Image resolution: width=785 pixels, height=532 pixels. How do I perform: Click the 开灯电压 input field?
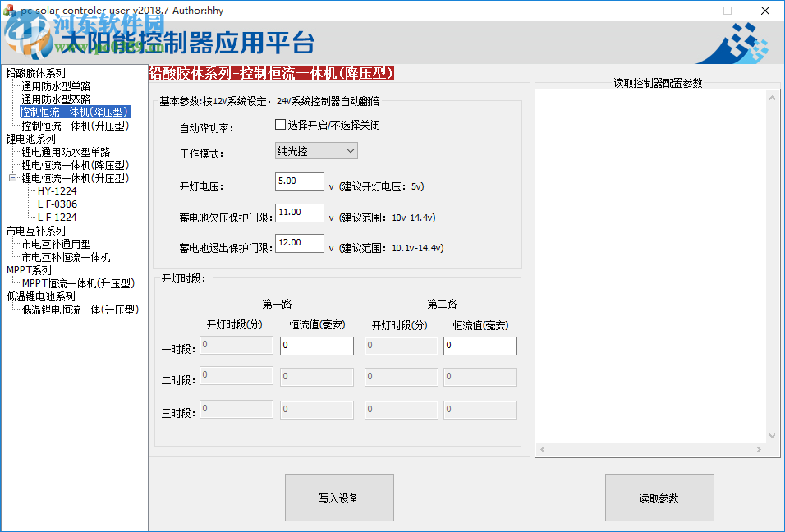300,181
